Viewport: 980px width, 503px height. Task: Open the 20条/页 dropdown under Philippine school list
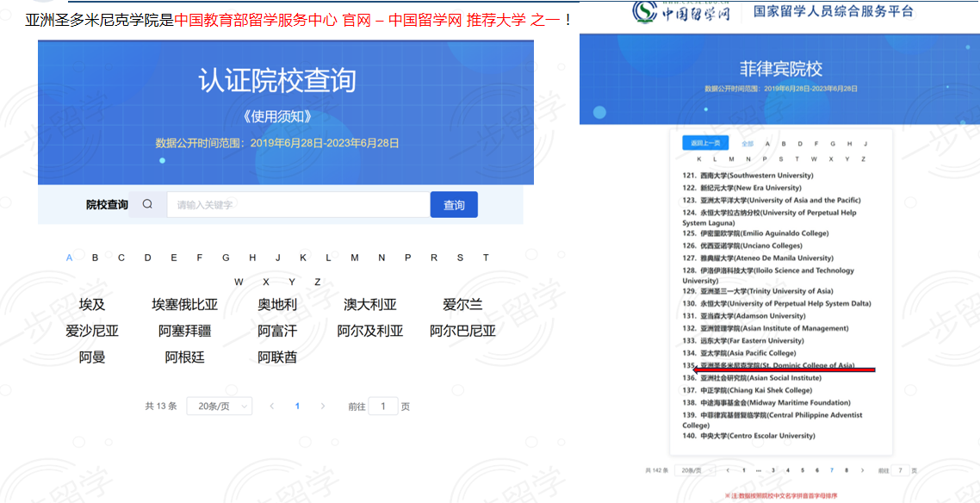pyautogui.click(x=694, y=470)
